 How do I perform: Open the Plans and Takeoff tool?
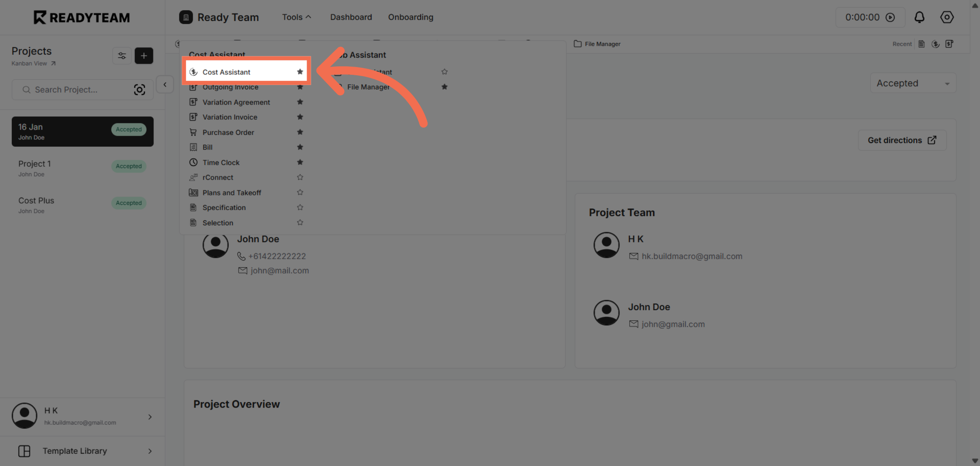point(232,192)
